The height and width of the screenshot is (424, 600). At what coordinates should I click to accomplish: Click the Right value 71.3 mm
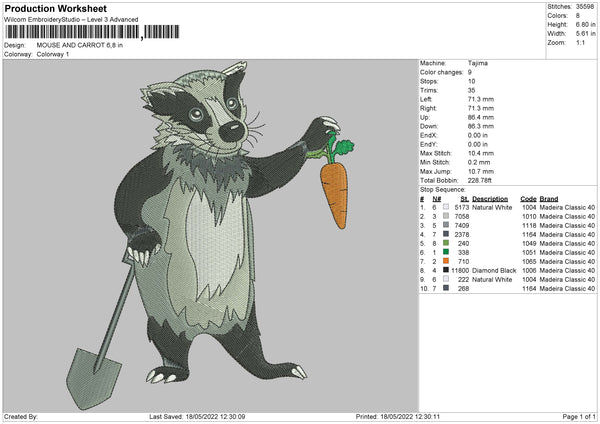click(x=481, y=108)
